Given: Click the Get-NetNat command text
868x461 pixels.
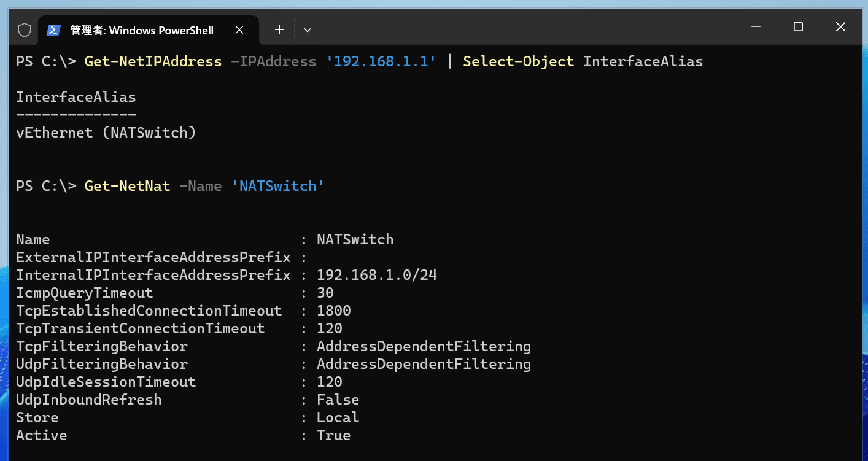Looking at the screenshot, I should tap(127, 185).
